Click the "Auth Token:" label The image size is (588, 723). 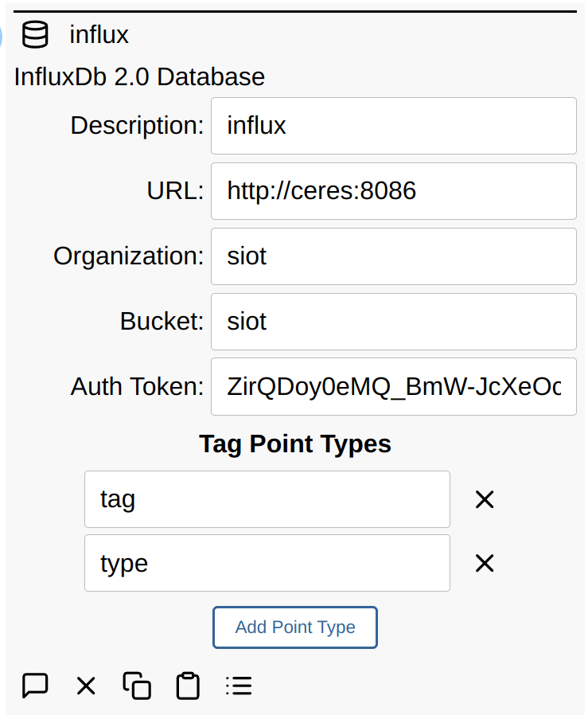click(138, 387)
